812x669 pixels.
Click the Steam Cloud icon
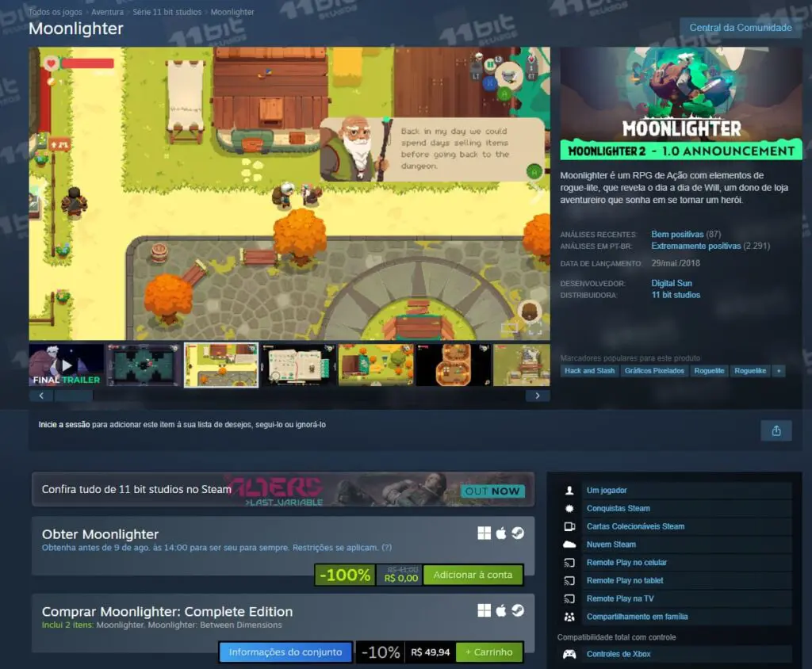(x=569, y=545)
